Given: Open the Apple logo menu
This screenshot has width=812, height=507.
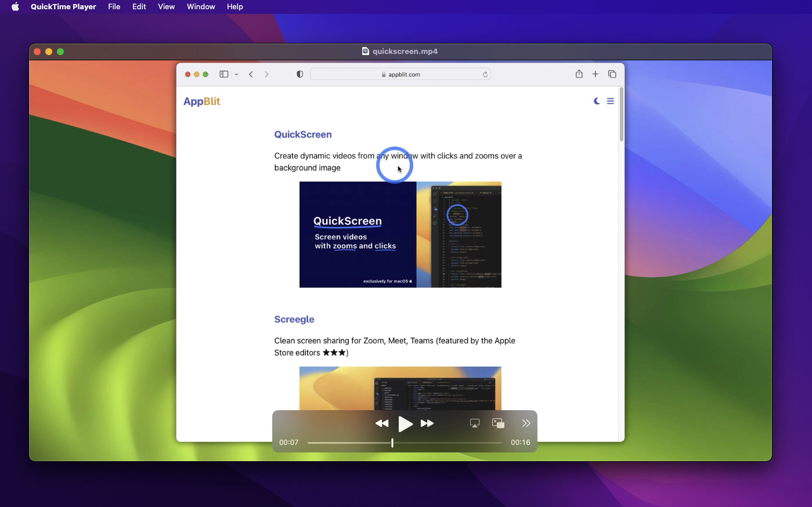Looking at the screenshot, I should tap(15, 6).
